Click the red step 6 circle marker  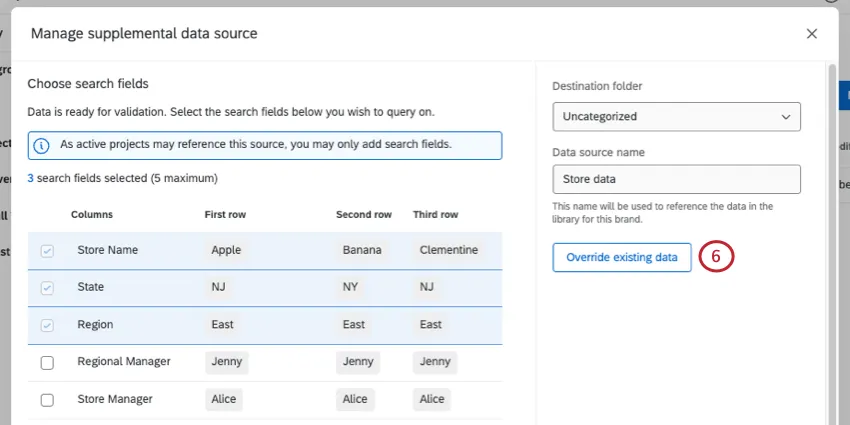(716, 257)
